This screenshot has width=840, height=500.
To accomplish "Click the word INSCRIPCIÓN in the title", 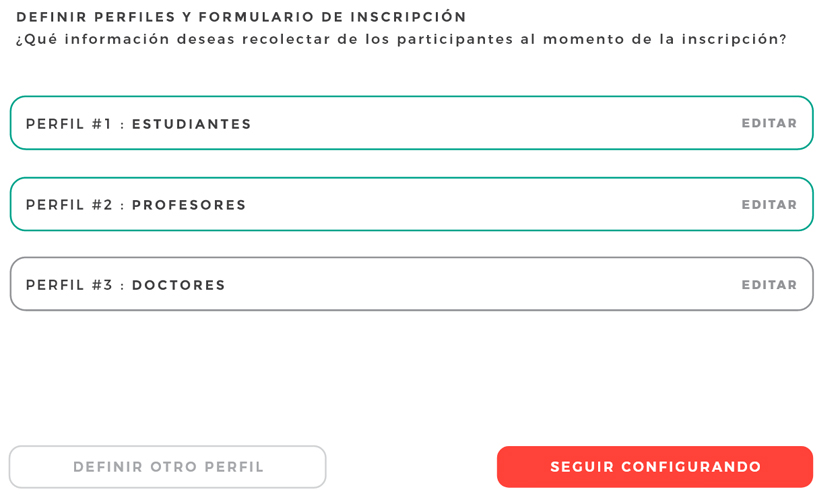I will click(x=408, y=17).
